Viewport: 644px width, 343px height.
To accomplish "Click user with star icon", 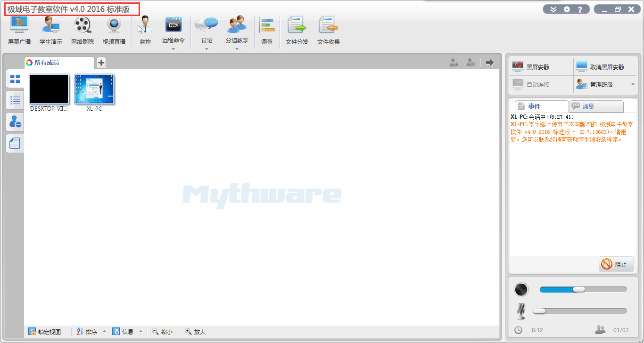I will (x=454, y=62).
